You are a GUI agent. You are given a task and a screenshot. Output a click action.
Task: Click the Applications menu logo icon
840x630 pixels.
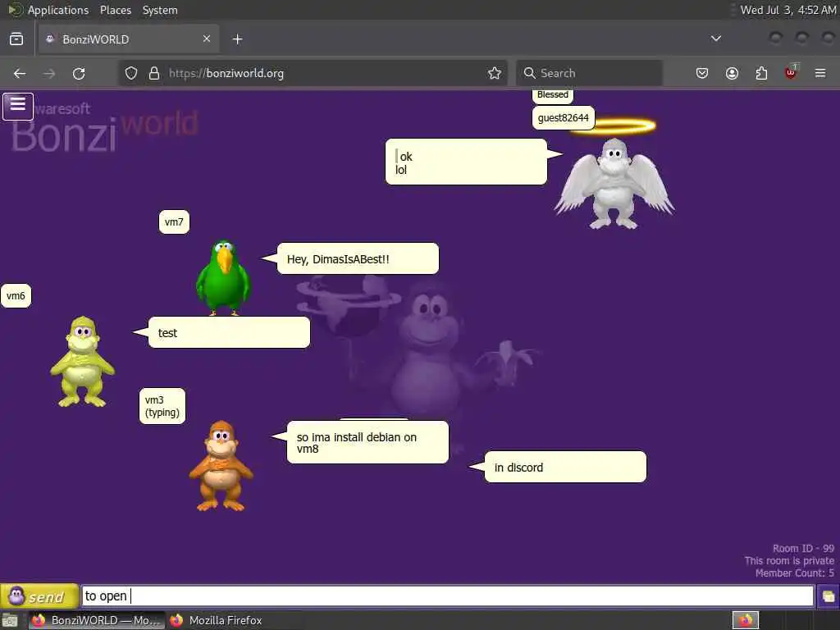[15, 10]
